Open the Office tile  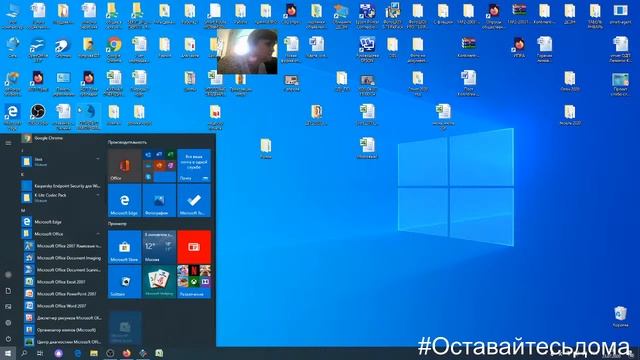point(124,166)
